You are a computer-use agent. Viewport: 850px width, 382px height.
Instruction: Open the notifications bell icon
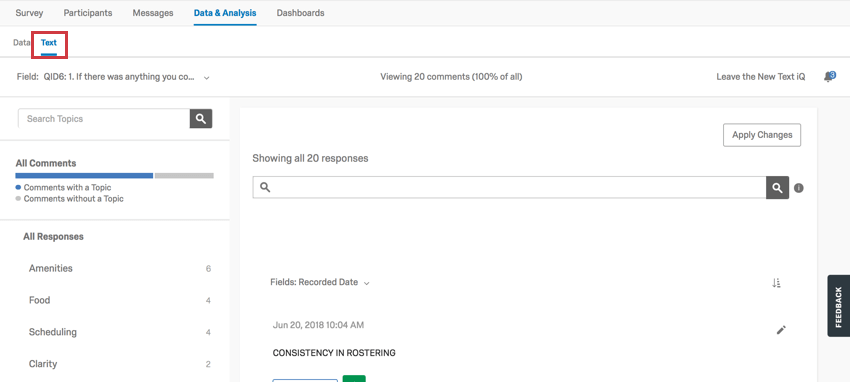pyautogui.click(x=829, y=77)
